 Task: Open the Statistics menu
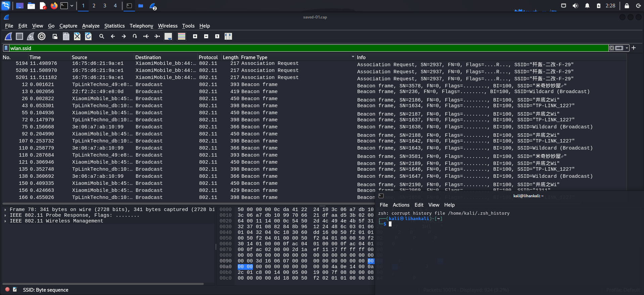114,26
